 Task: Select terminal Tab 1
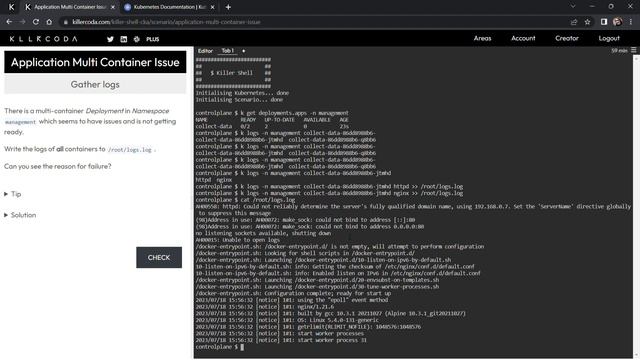click(228, 51)
